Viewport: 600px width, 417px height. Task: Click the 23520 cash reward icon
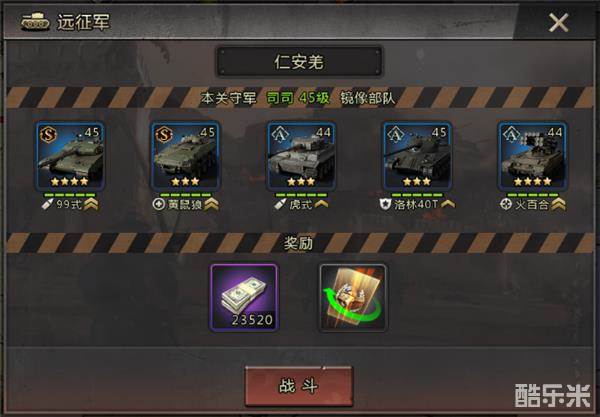[244, 297]
